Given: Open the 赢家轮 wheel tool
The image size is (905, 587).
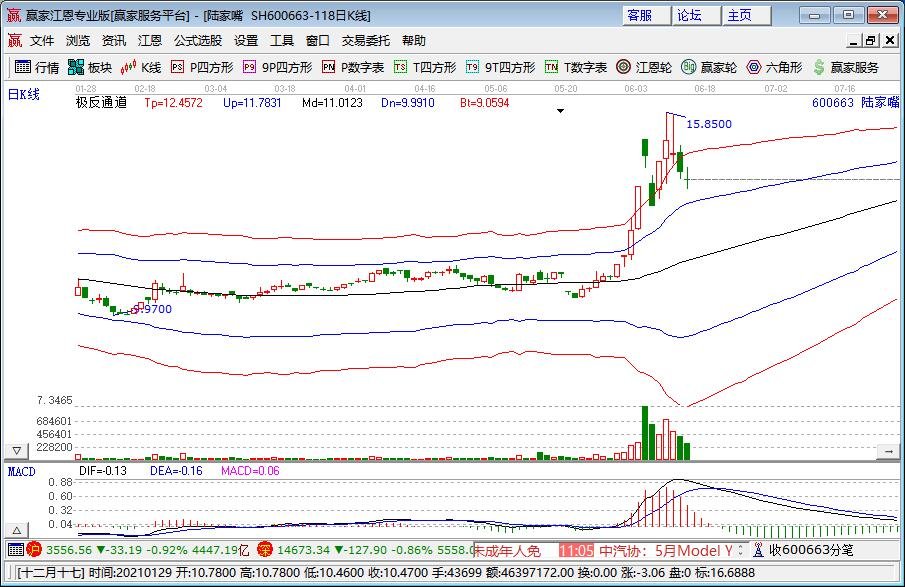Looking at the screenshot, I should coord(709,68).
